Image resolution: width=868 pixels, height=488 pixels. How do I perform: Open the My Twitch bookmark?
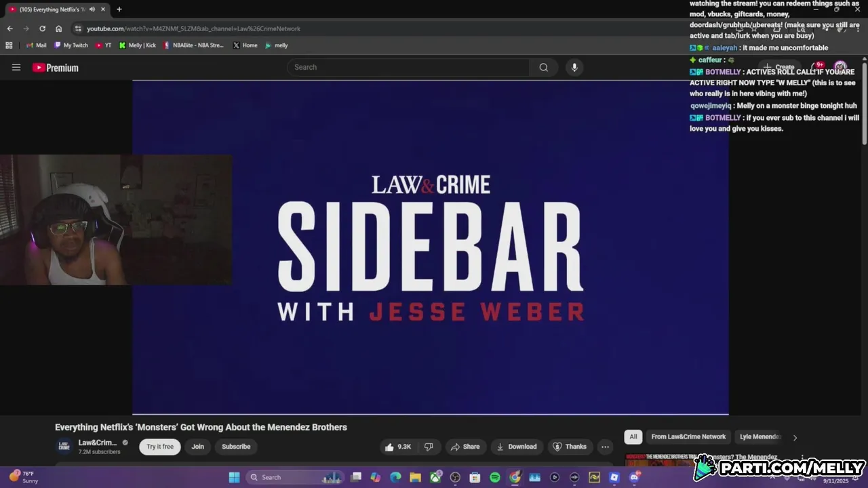71,45
